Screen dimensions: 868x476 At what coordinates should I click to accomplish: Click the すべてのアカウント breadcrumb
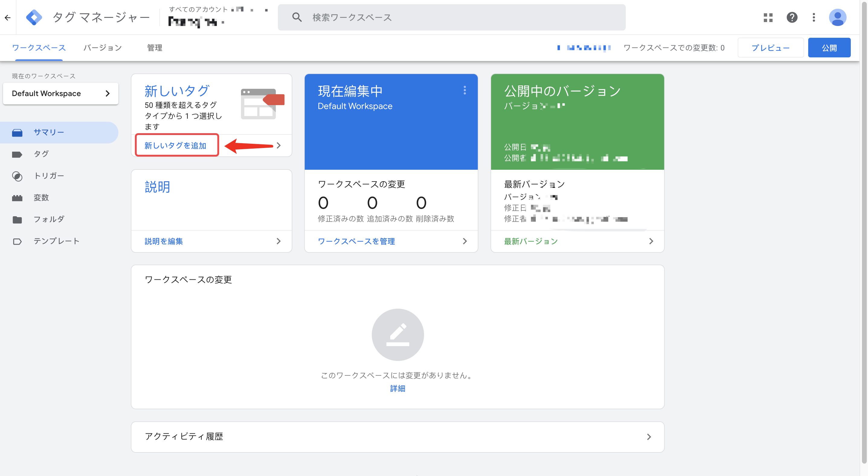[198, 9]
